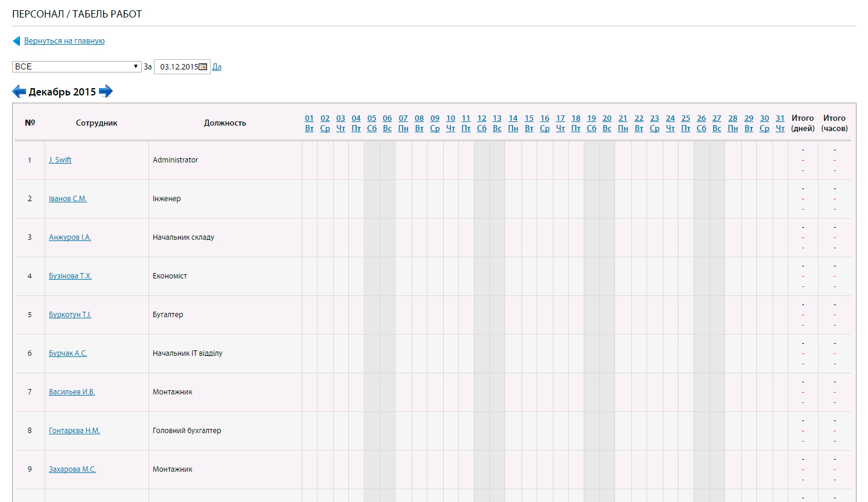This screenshot has width=868, height=502.
Task: Open employee J. Swift
Action: (x=60, y=160)
